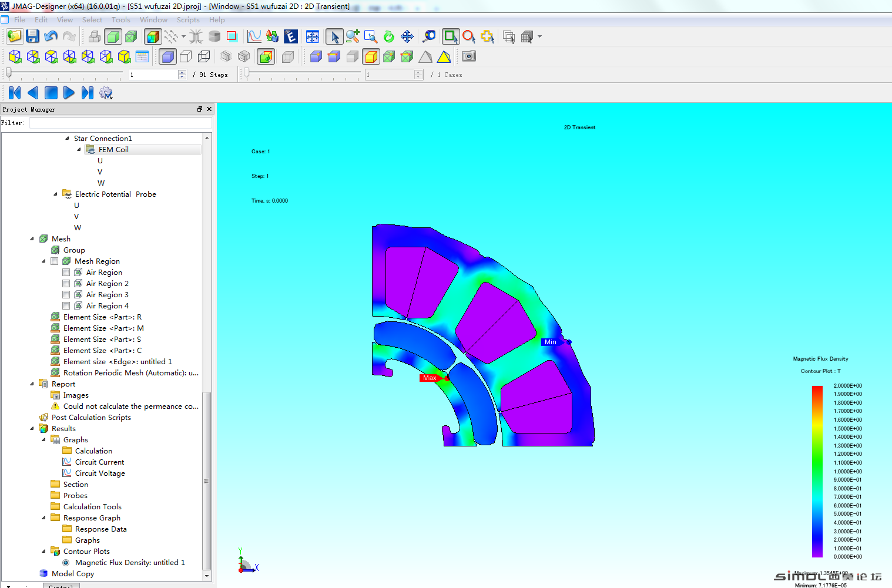
Task: Select the yellow triangle element icon
Action: point(444,56)
